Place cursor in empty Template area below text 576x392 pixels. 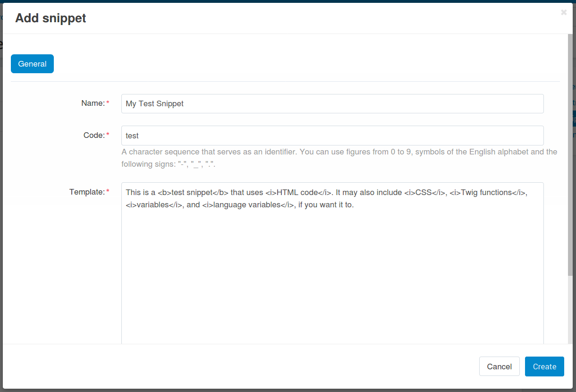click(332, 279)
